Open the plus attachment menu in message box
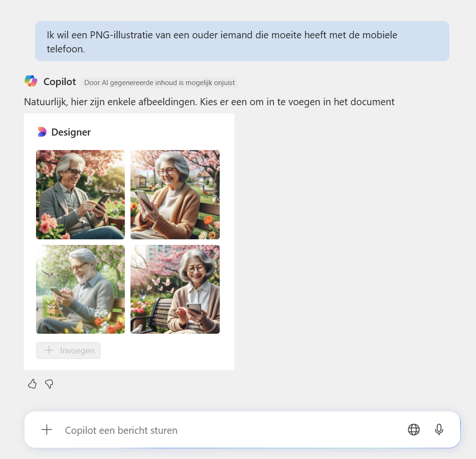This screenshot has width=476, height=459. coord(47,430)
